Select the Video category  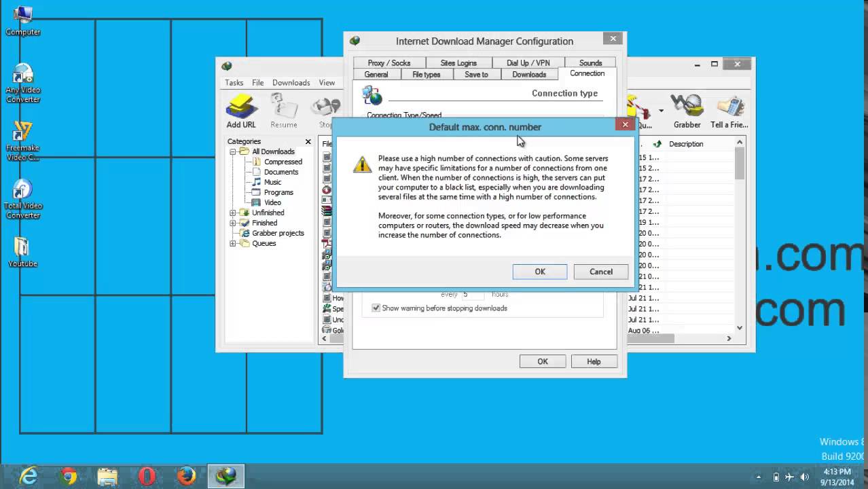[272, 202]
